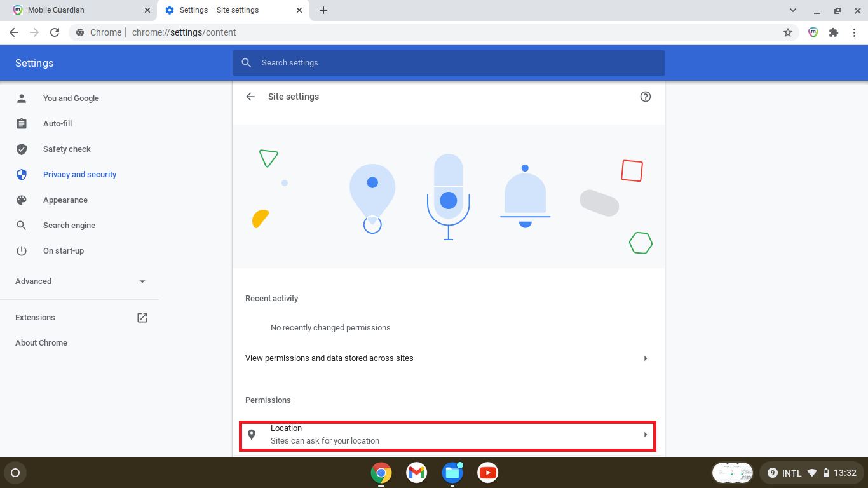The width and height of the screenshot is (868, 488).
Task: Open the Extensions puzzle-piece menu
Action: point(834,32)
